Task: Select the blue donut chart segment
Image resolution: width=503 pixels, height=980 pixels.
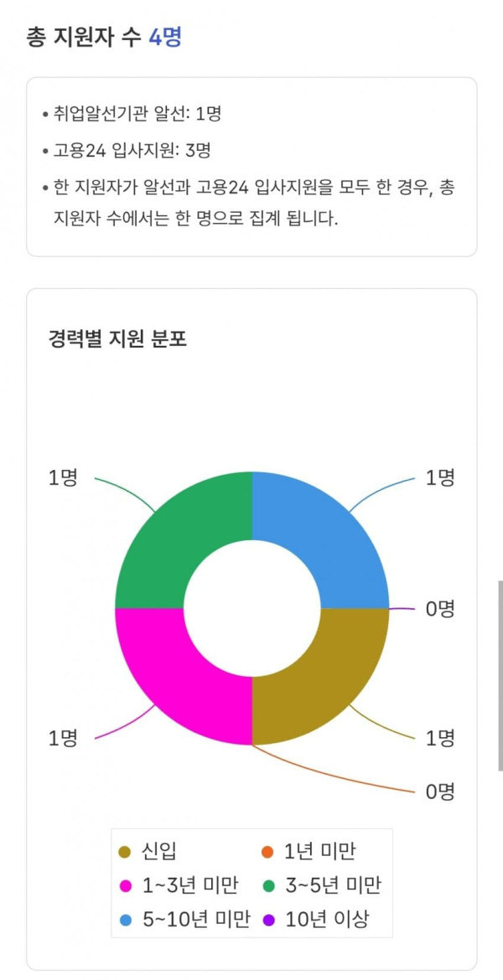Action: 325,538
